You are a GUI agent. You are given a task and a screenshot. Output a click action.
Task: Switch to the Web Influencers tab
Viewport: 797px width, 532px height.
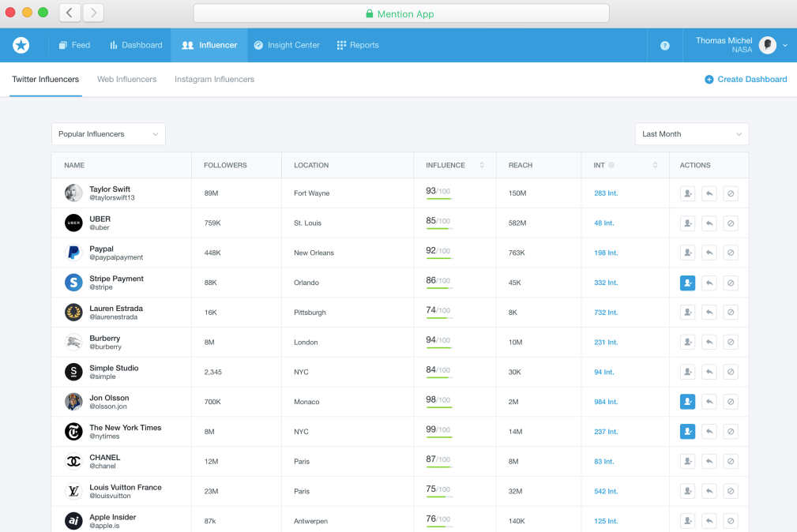(x=127, y=79)
